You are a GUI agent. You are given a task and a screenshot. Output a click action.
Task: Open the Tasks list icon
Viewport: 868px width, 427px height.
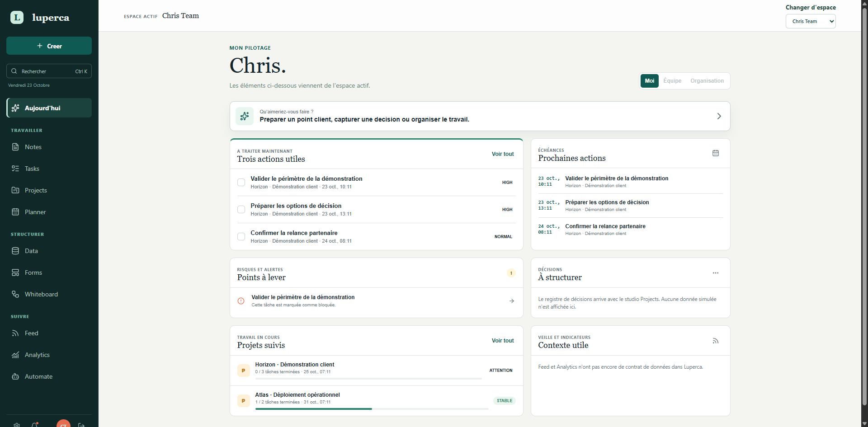pos(15,169)
